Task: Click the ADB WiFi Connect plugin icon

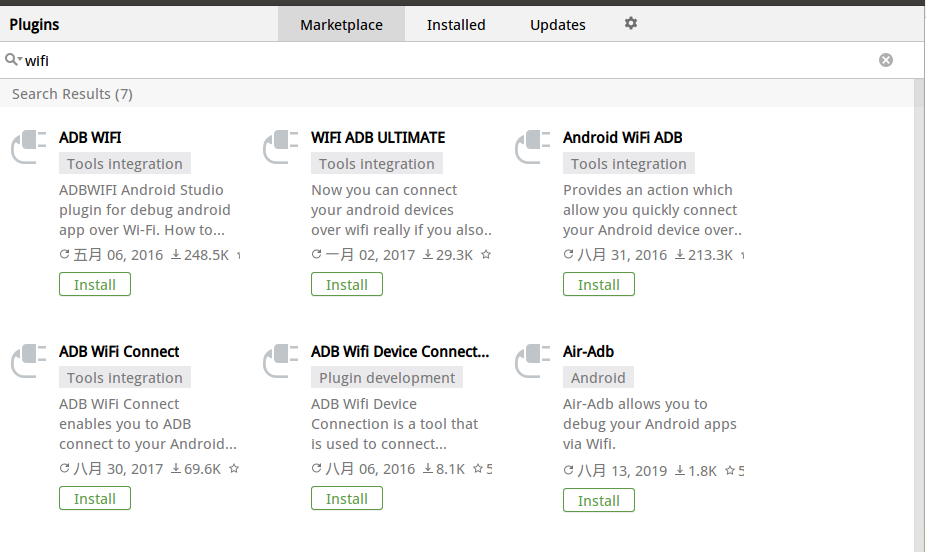Action: [x=29, y=360]
